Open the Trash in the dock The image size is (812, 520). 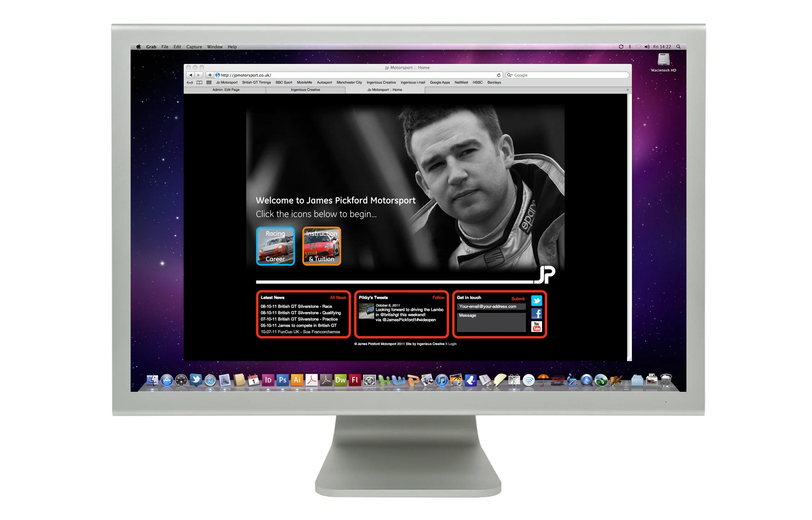click(x=666, y=380)
